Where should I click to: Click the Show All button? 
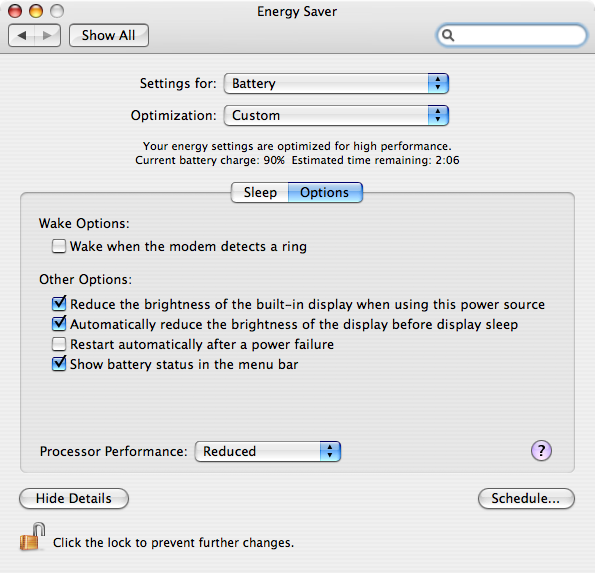click(109, 35)
